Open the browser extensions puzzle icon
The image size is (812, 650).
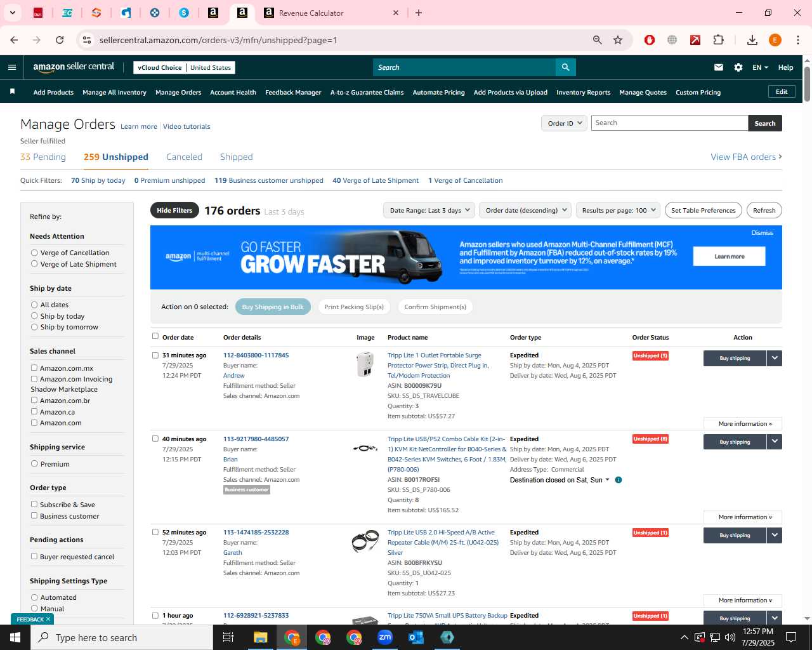(718, 40)
